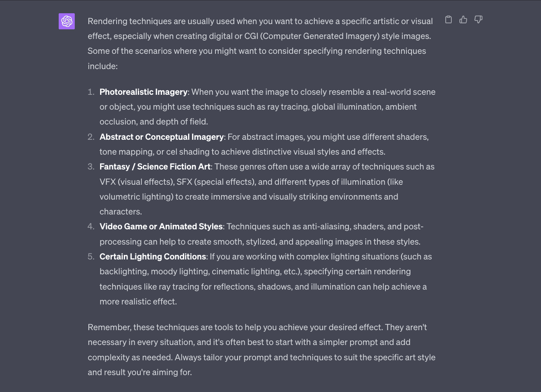Click the list marker number 3
The image size is (541, 392).
click(91, 167)
